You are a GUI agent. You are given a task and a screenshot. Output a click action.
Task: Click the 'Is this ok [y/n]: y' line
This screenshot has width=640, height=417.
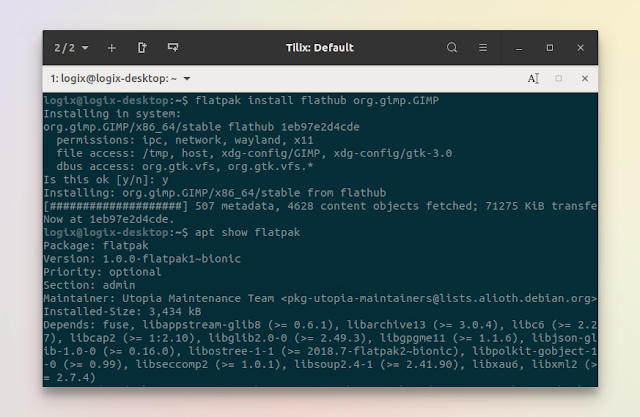106,180
